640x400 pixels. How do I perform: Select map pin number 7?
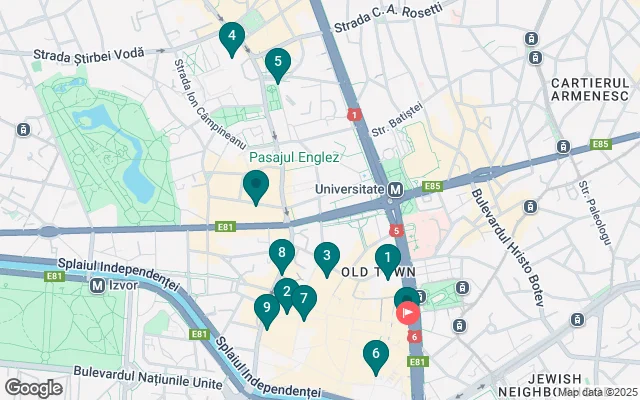pos(304,299)
